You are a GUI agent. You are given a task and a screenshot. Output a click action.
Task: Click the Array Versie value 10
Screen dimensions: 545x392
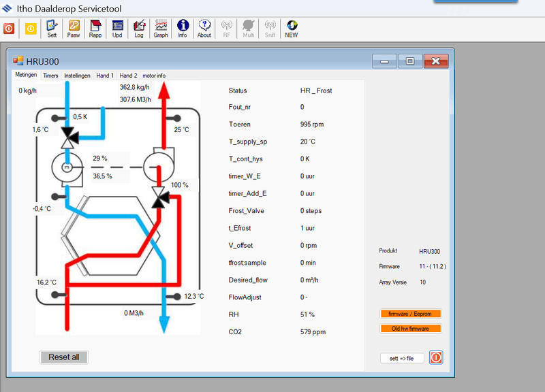422,282
